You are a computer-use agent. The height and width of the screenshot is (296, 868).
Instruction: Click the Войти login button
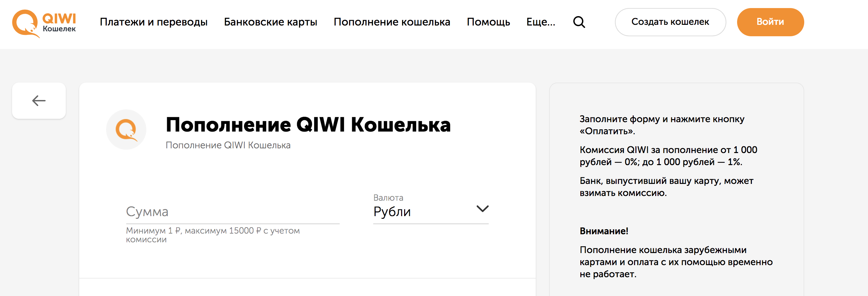pyautogui.click(x=770, y=22)
